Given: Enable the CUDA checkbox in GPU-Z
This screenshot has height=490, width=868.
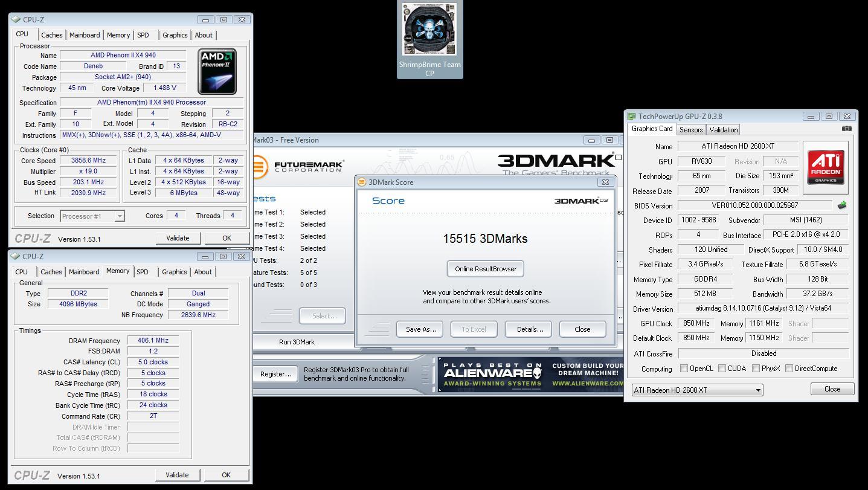Looking at the screenshot, I should click(x=722, y=368).
